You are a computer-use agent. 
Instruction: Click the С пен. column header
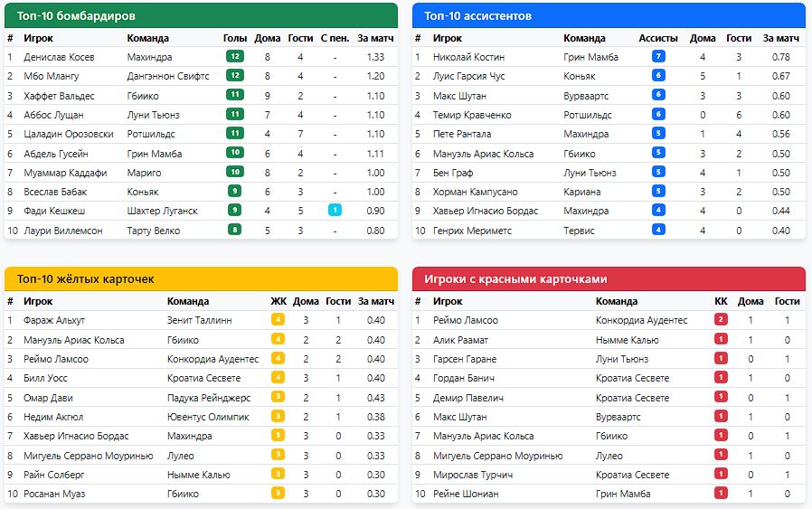[x=335, y=38]
